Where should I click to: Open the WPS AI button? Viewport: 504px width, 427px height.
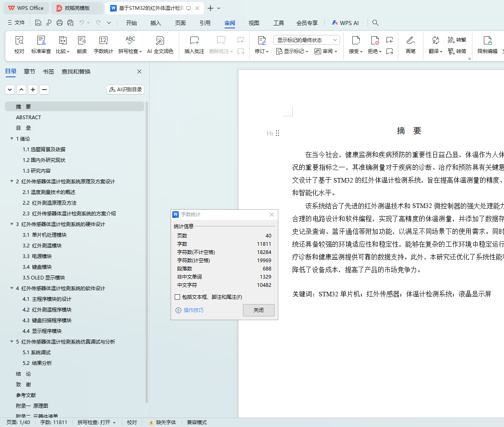tap(345, 23)
